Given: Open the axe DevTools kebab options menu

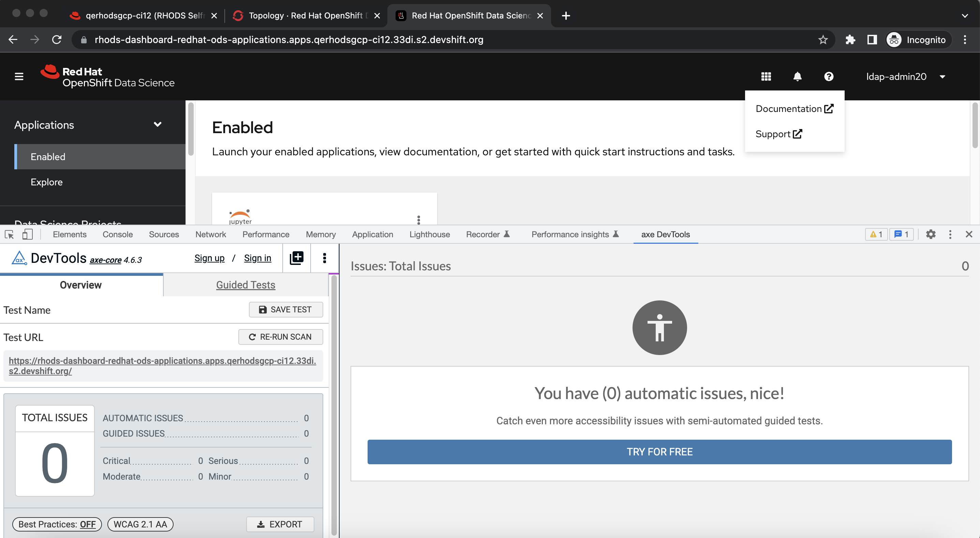Looking at the screenshot, I should pyautogui.click(x=324, y=258).
